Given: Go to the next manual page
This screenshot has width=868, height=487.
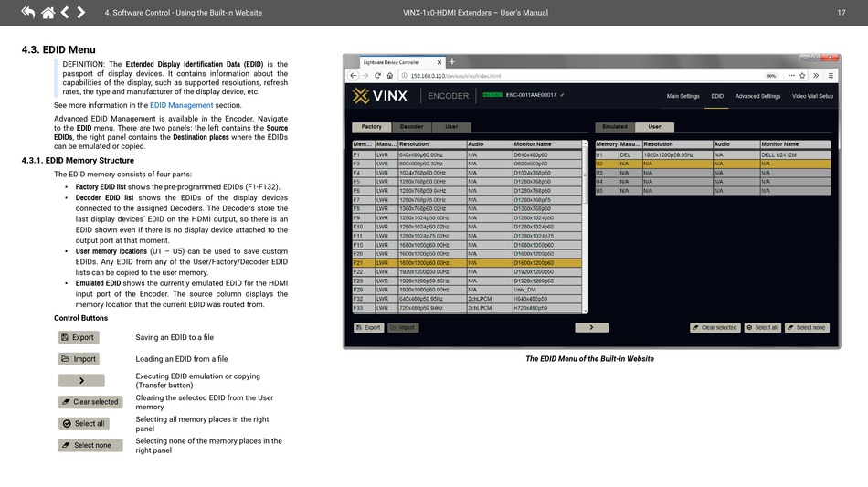Looking at the screenshot, I should coord(80,12).
